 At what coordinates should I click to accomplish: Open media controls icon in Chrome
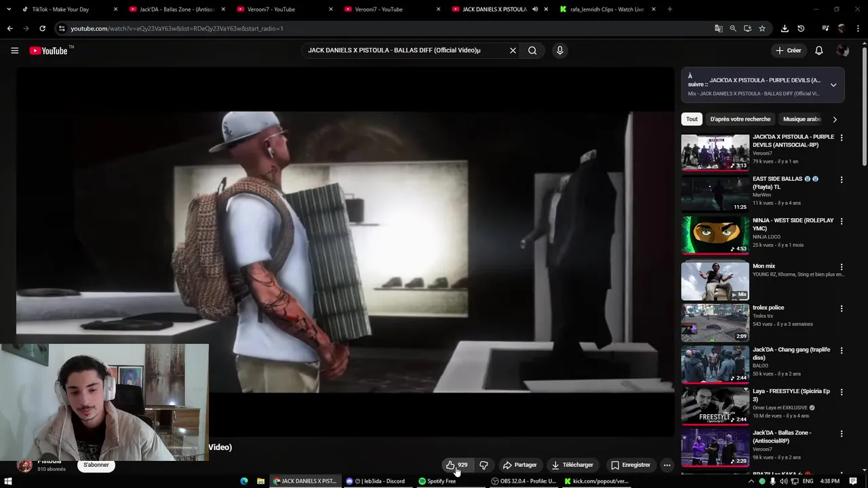pyautogui.click(x=825, y=28)
